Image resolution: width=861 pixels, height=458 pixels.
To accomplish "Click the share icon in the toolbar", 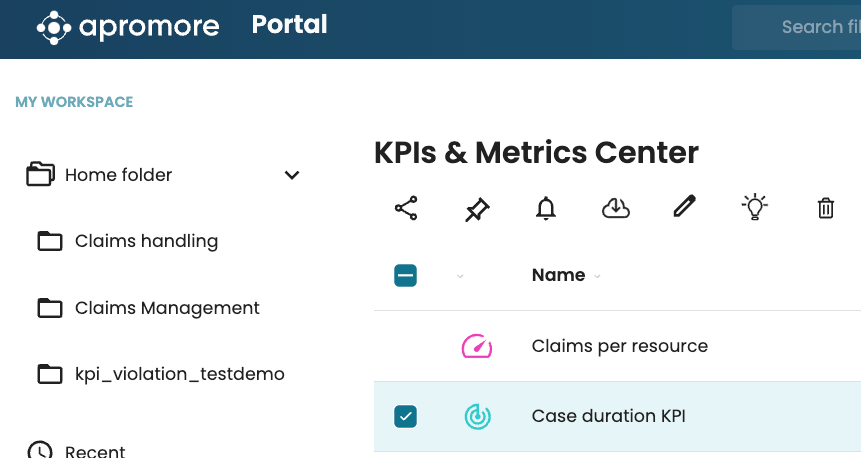I will 406,208.
